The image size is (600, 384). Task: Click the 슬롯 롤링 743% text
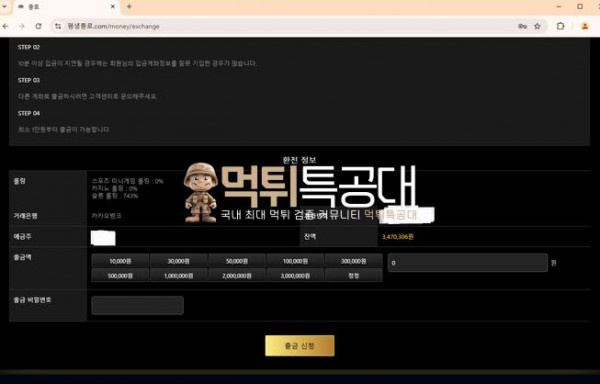click(x=115, y=196)
